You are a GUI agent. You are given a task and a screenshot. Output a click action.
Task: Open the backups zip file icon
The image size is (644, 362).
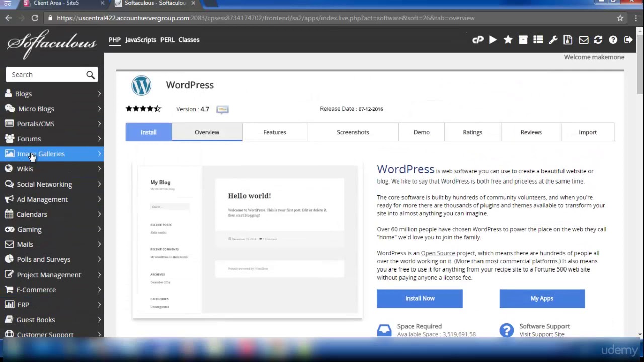point(568,40)
